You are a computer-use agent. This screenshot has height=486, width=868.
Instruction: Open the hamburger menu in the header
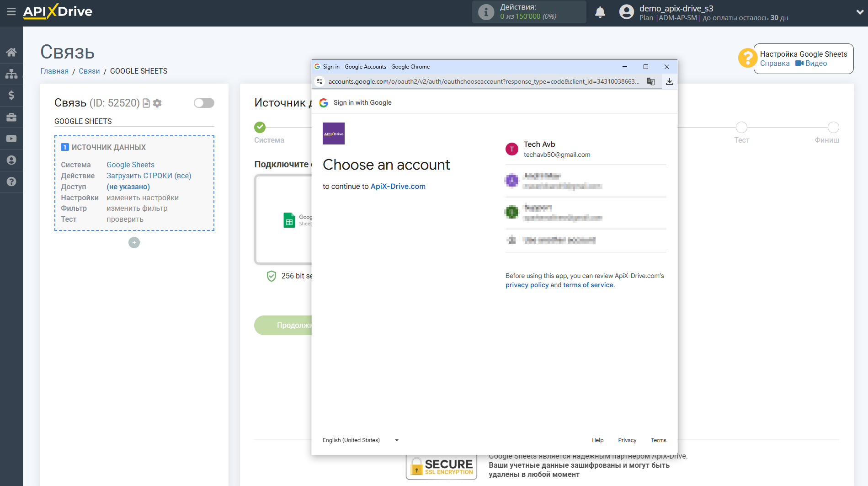point(11,12)
